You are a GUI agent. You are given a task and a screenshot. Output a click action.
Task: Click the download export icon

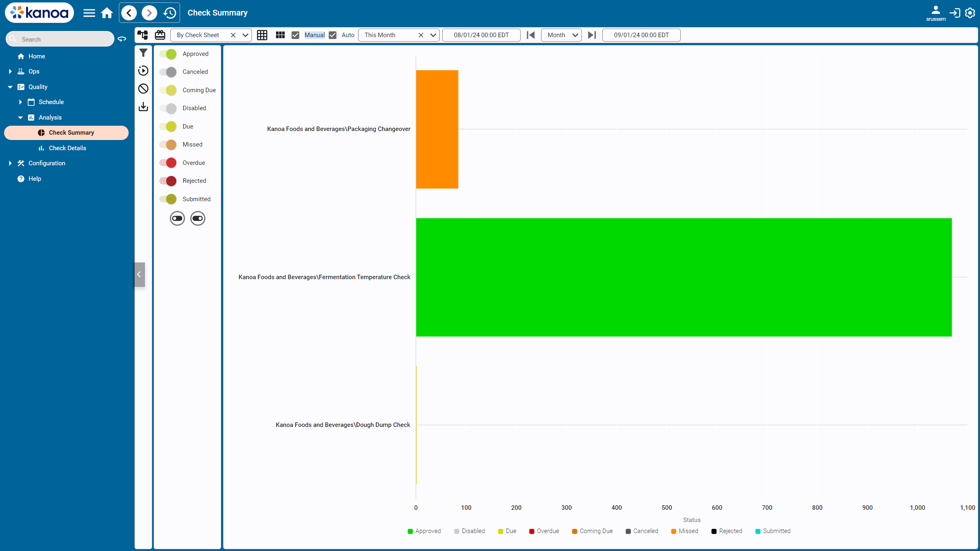click(143, 107)
